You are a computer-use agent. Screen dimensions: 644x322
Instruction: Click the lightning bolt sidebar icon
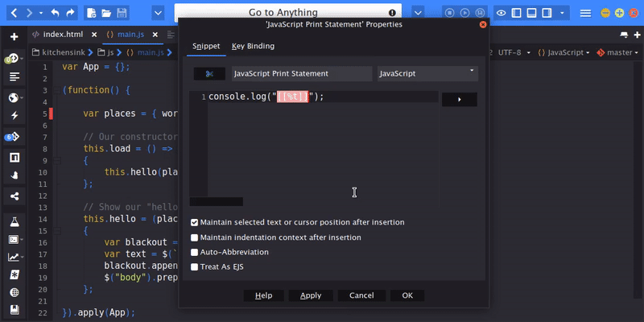[x=14, y=115]
